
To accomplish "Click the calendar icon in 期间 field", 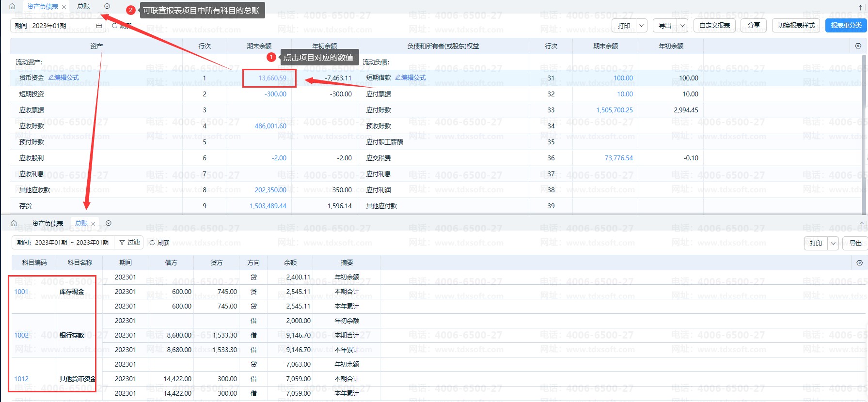I will pyautogui.click(x=99, y=26).
